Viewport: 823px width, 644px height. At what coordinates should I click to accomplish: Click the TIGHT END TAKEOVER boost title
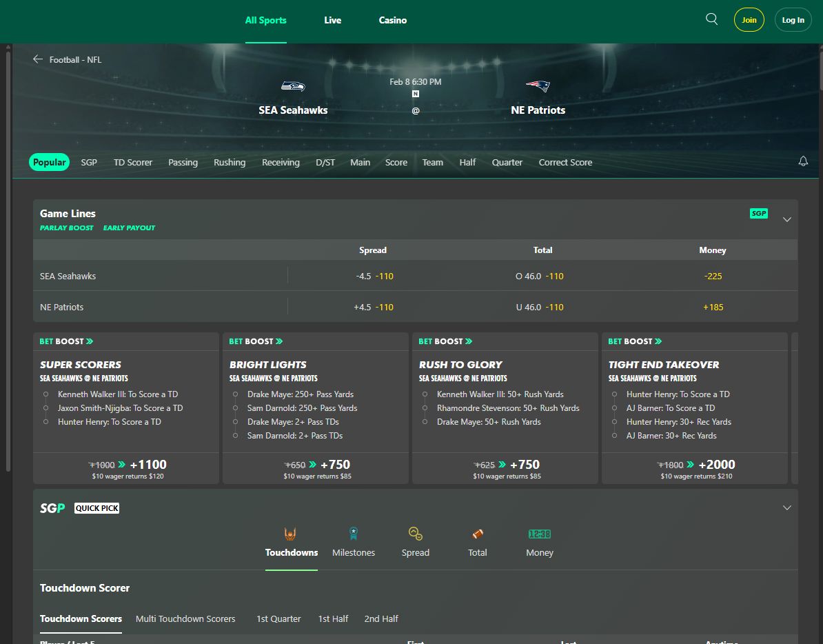click(664, 365)
